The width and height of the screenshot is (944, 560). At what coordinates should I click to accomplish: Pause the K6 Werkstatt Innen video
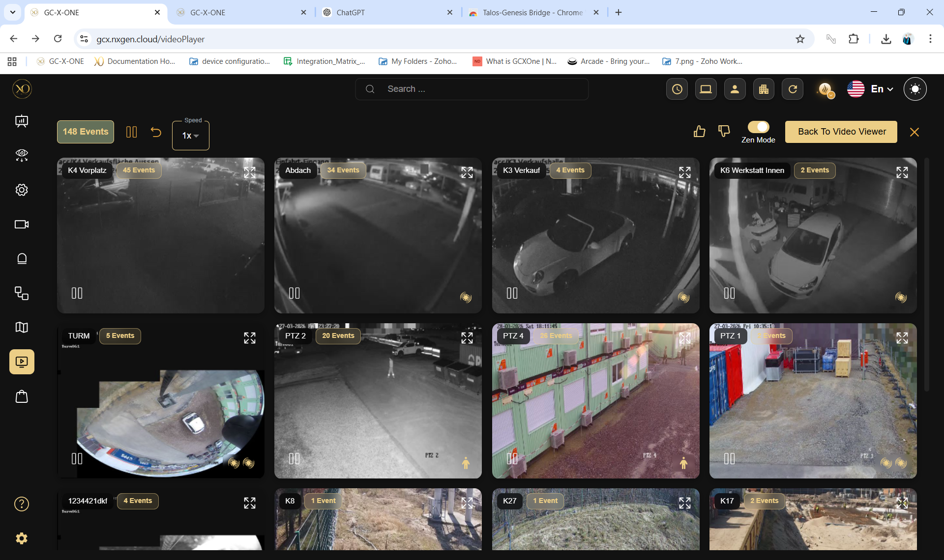[730, 293]
